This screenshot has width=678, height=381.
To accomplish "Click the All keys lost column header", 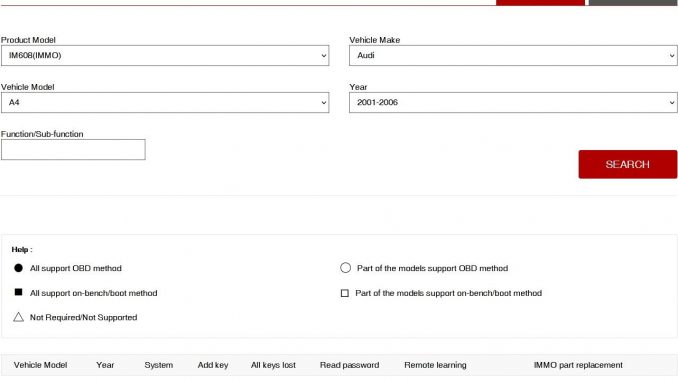I will pyautogui.click(x=273, y=365).
